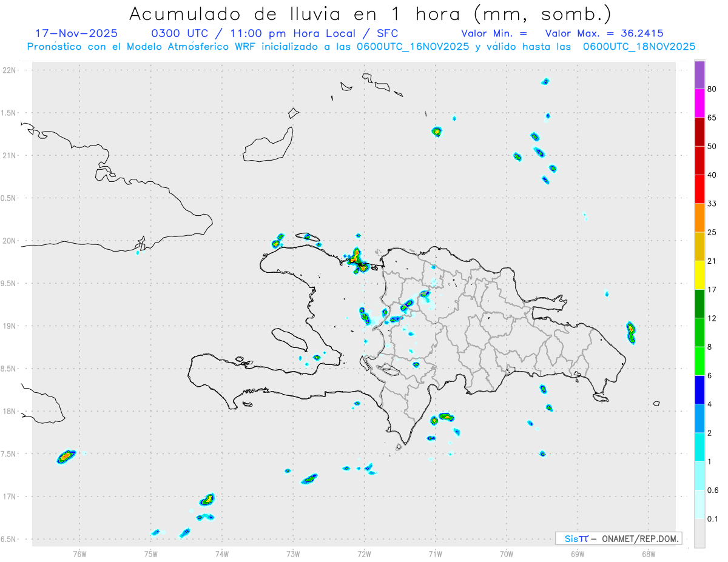
Task: Click the purple swatch above 80 in legend
Action: click(x=699, y=75)
